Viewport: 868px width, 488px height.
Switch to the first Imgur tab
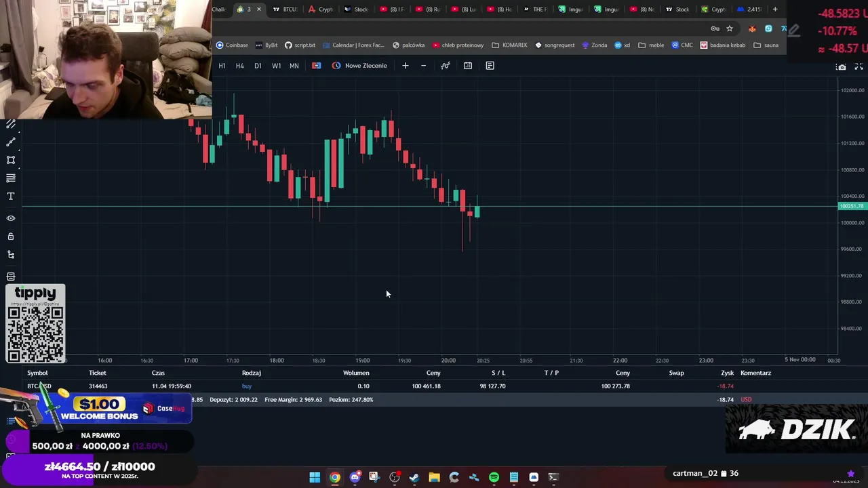[x=570, y=9]
